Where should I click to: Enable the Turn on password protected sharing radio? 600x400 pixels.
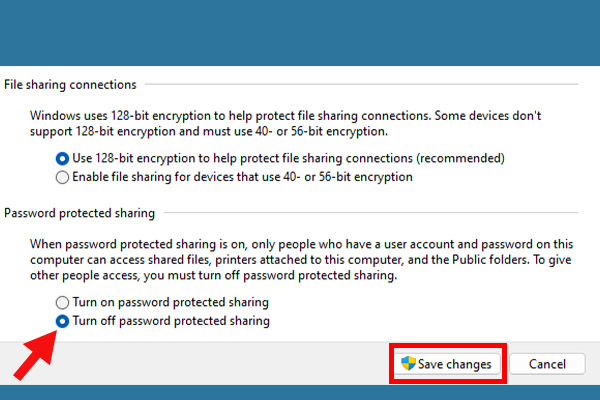pos(62,302)
